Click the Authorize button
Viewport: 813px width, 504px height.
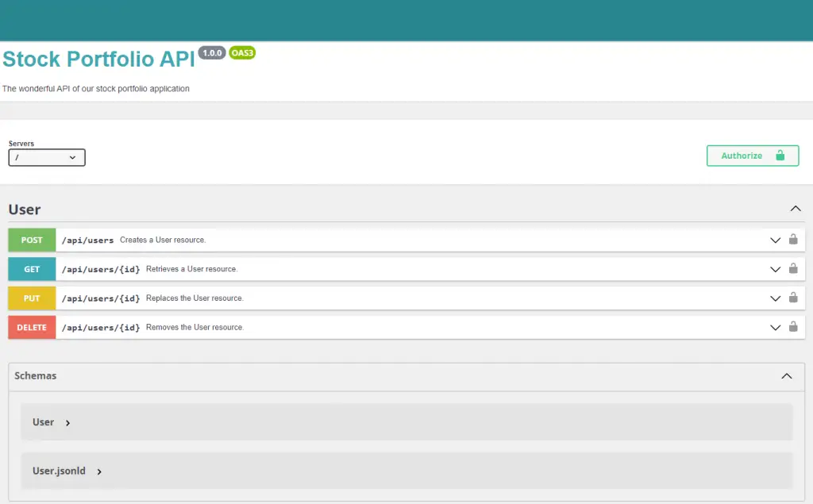point(753,156)
